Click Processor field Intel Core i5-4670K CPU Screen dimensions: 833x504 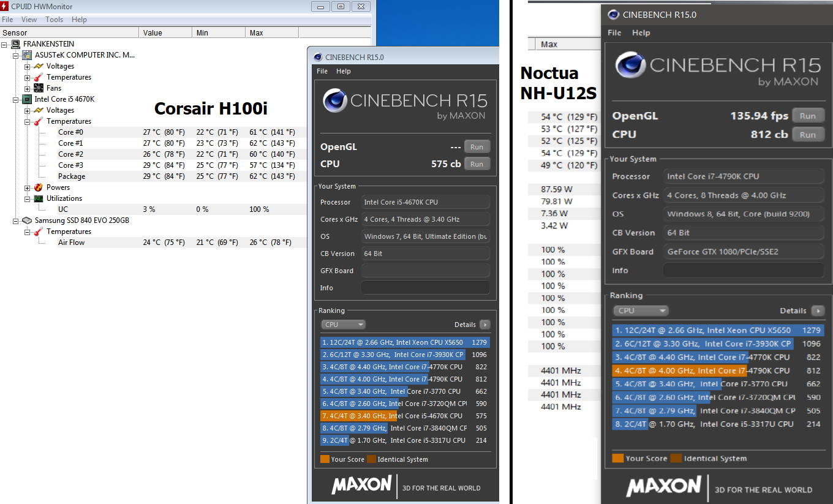coord(425,202)
